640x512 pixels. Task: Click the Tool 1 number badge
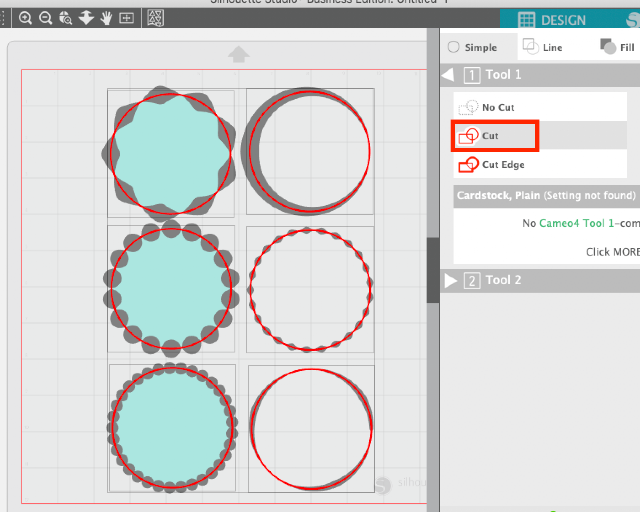tap(472, 76)
